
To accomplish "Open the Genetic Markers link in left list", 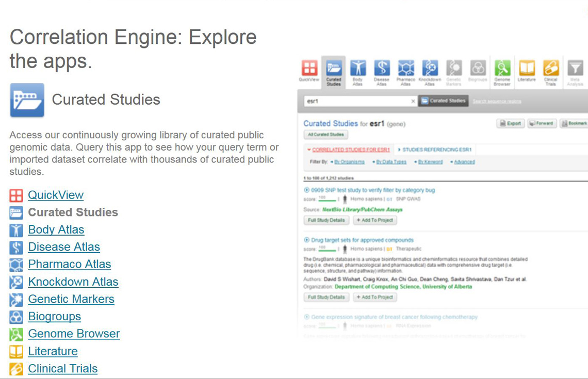I will 71,299.
